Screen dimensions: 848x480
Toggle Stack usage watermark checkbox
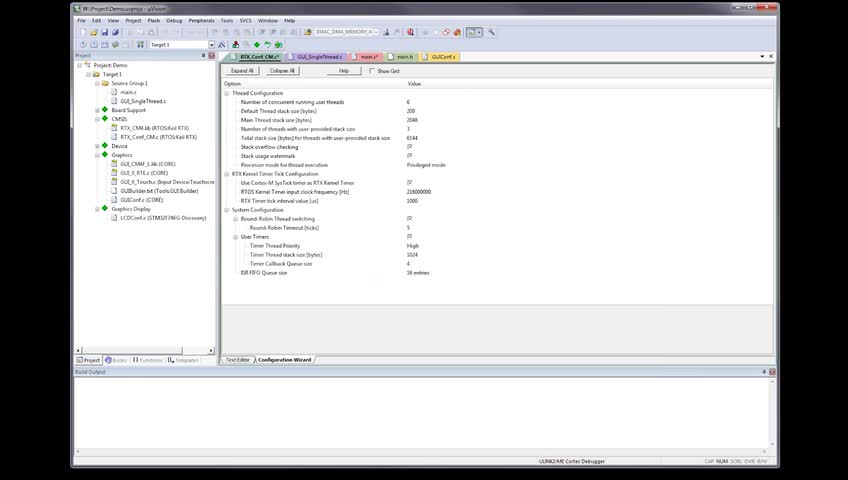tap(409, 156)
